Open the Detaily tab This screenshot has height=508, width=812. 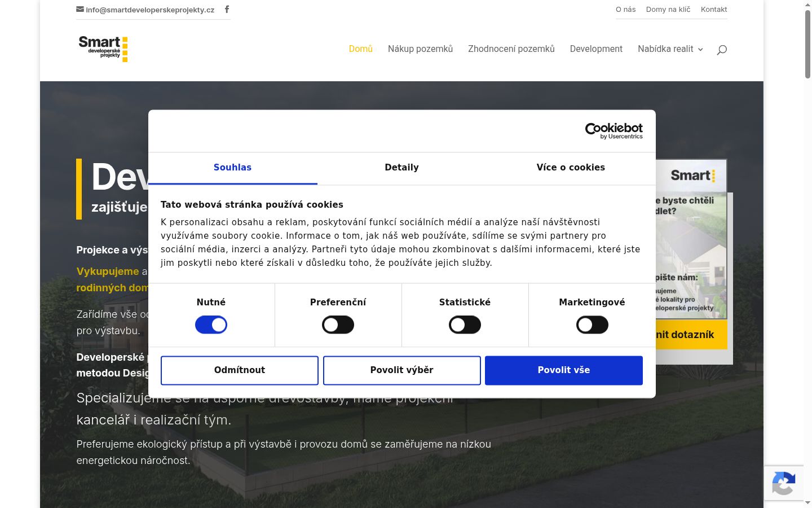coord(401,168)
